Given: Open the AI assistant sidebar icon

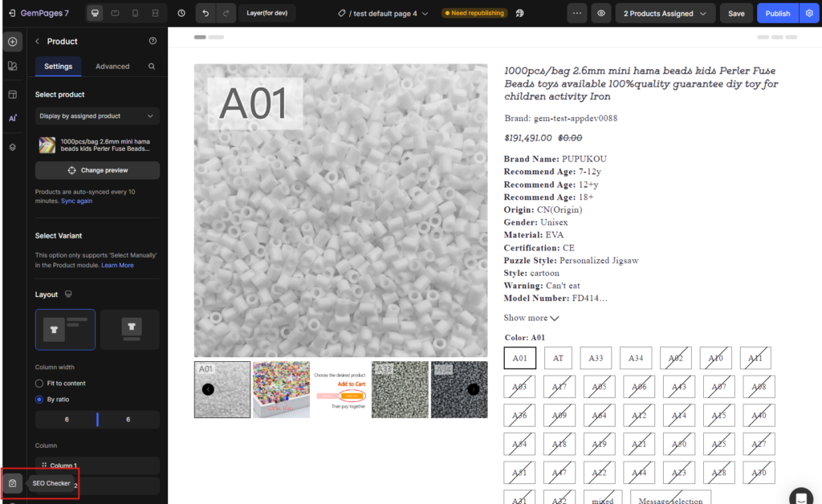Looking at the screenshot, I should point(12,118).
